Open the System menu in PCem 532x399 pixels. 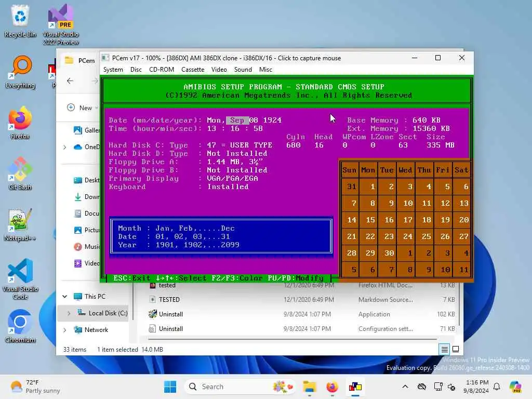(x=113, y=70)
